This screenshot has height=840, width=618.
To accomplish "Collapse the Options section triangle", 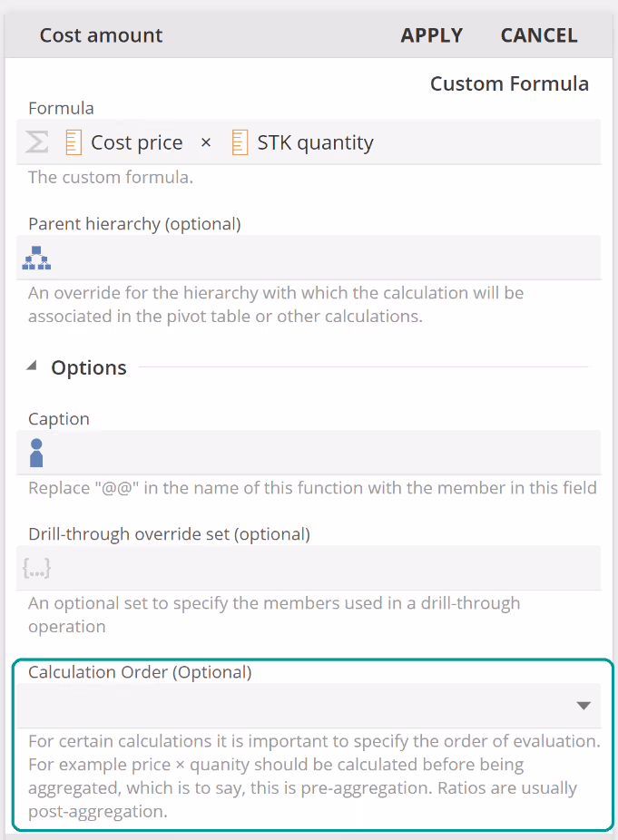I will click(33, 366).
